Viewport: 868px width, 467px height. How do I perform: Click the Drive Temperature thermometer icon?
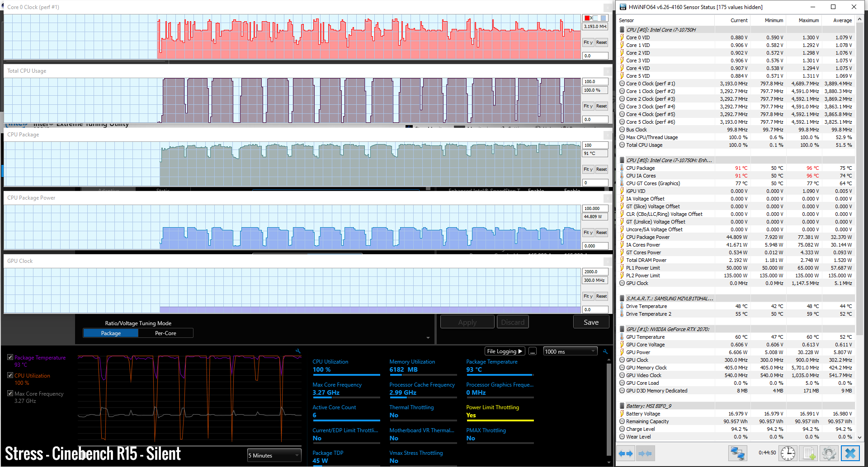[622, 306]
